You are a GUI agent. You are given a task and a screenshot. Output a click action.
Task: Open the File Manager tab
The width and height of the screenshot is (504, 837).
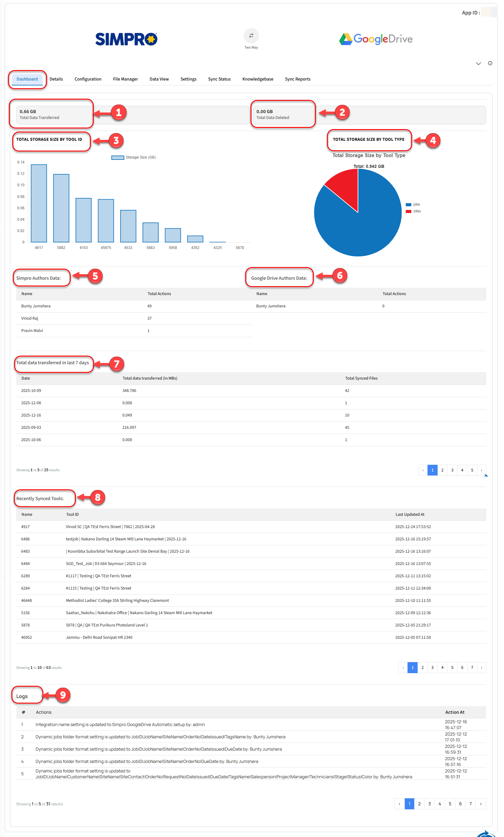point(125,79)
